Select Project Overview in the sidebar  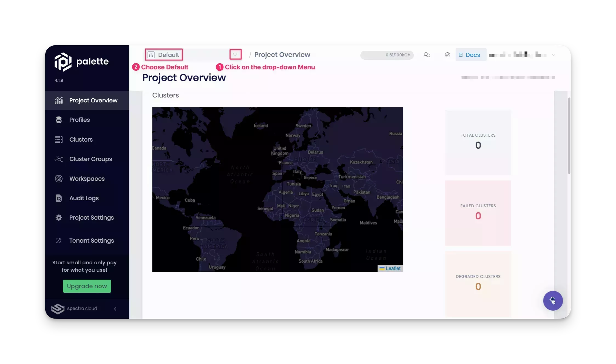pos(93,100)
